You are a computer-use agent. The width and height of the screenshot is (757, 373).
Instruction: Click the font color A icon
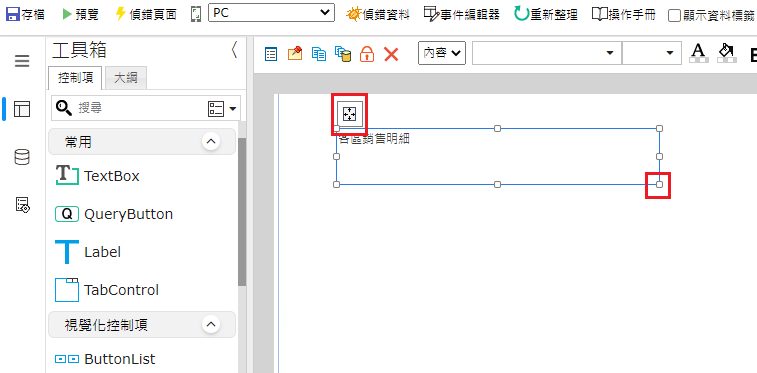coord(699,53)
